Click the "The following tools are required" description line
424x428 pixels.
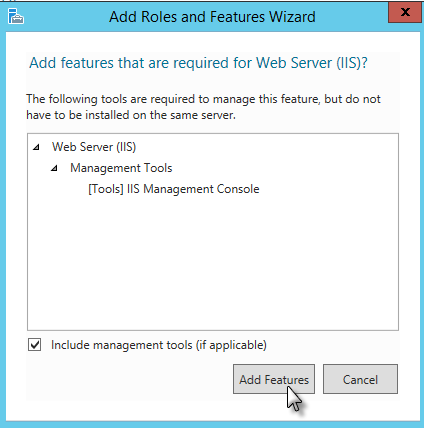click(203, 99)
